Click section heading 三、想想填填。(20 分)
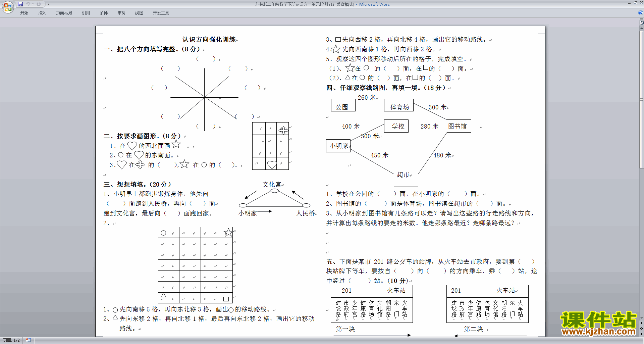 pyautogui.click(x=138, y=185)
